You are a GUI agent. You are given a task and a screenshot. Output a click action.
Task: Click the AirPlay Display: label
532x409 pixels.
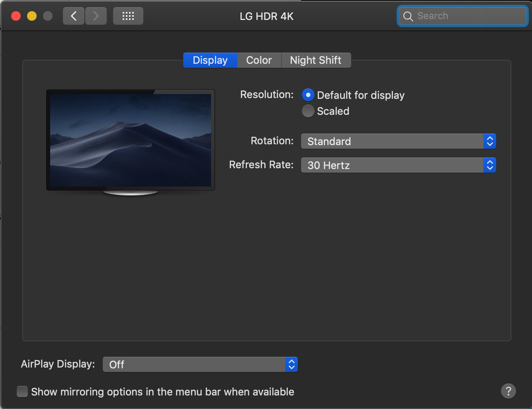[58, 364]
